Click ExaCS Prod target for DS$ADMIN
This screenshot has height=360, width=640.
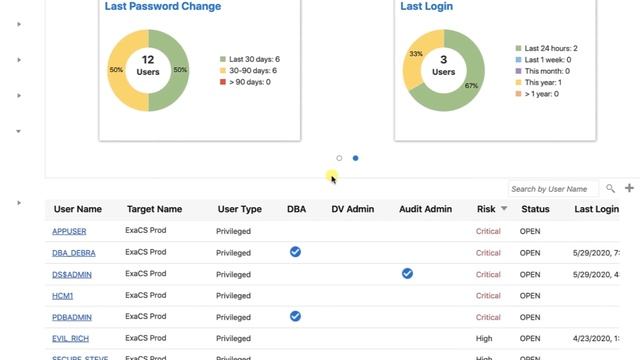(146, 273)
